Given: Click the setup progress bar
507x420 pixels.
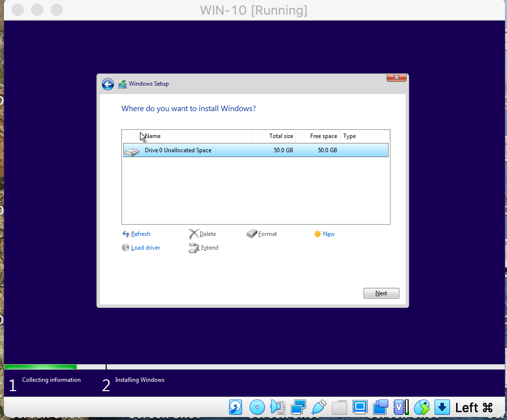Looking at the screenshot, I should (254, 367).
